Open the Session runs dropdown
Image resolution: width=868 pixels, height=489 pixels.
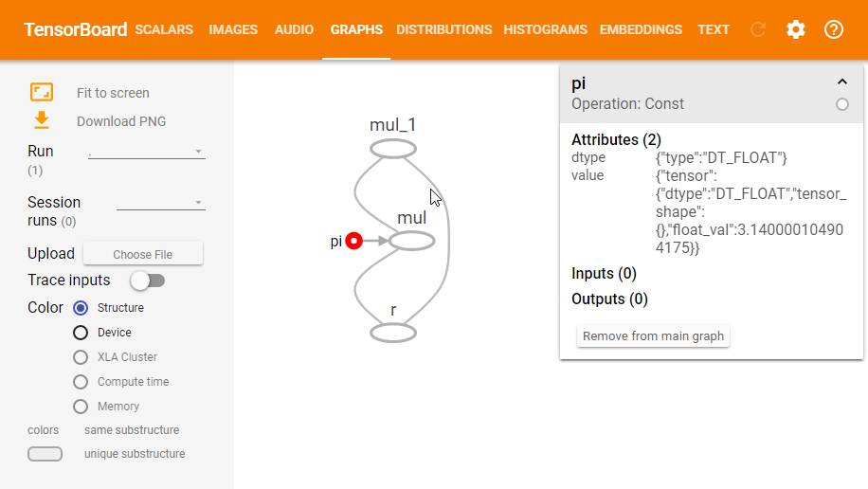(160, 203)
